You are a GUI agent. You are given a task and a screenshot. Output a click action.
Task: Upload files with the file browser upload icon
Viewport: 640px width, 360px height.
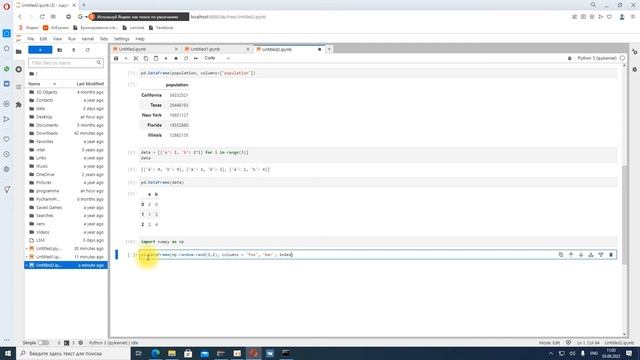coord(73,50)
